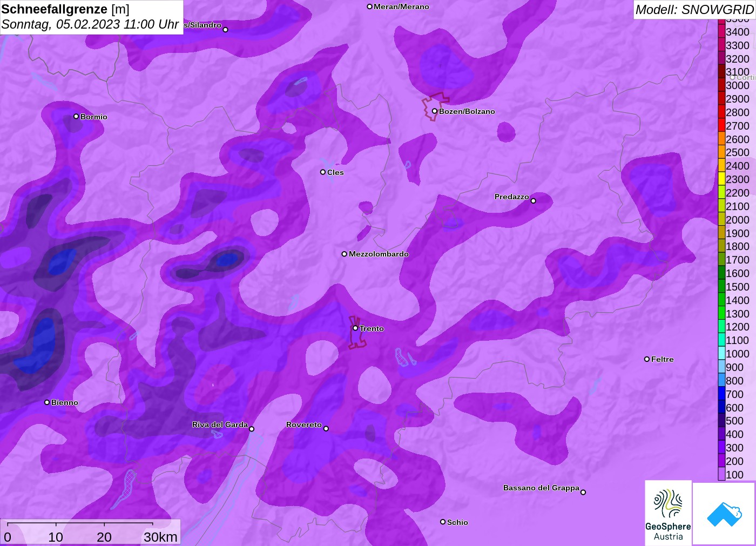This screenshot has width=756, height=546.
Task: Click the Riva del Garda label
Action: coord(220,424)
